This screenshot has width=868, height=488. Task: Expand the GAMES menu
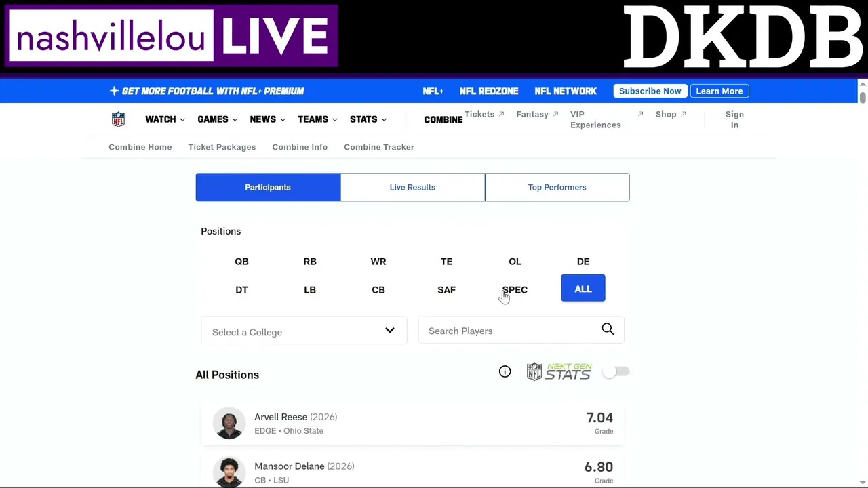pyautogui.click(x=218, y=119)
